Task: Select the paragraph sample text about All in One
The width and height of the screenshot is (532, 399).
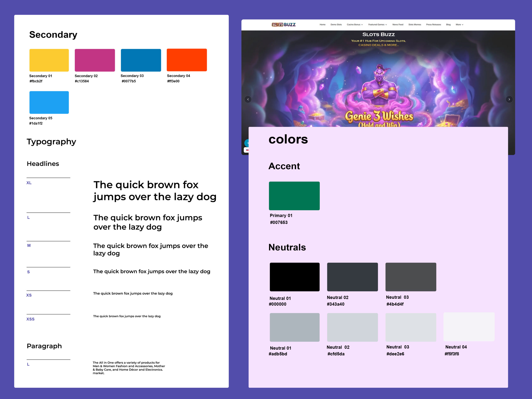Action: [x=129, y=368]
